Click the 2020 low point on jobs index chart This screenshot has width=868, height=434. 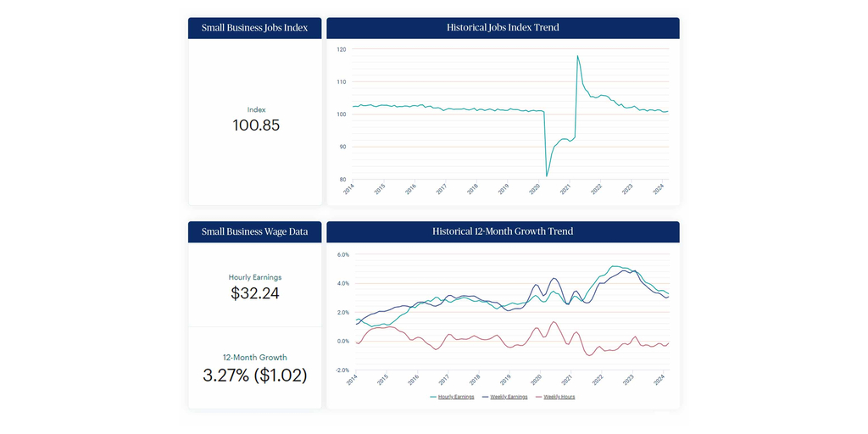coord(547,175)
